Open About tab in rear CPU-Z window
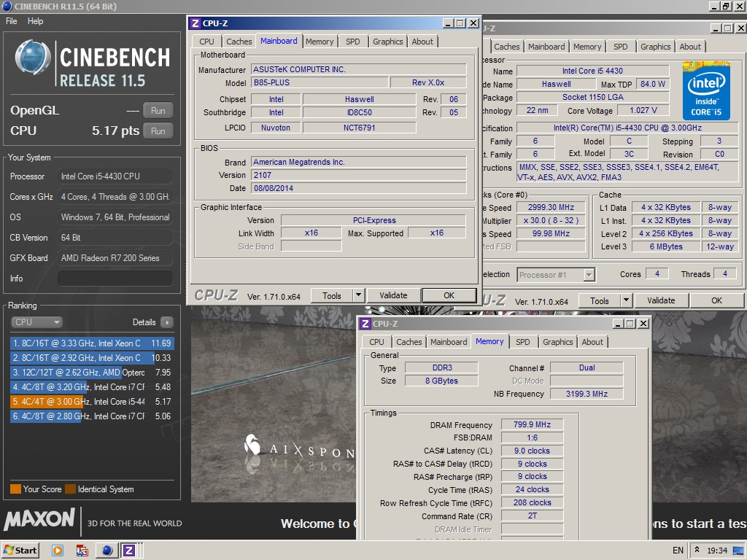Image resolution: width=747 pixels, height=560 pixels. 690,47
